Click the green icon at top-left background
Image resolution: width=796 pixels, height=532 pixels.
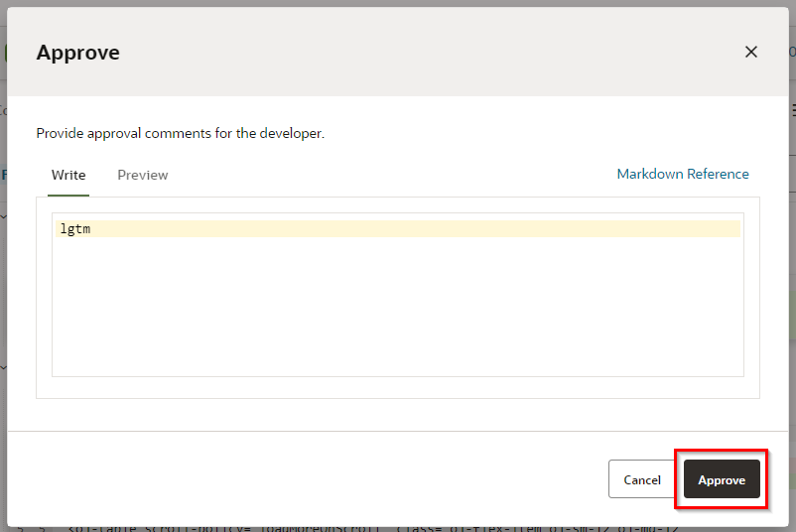(x=3, y=54)
